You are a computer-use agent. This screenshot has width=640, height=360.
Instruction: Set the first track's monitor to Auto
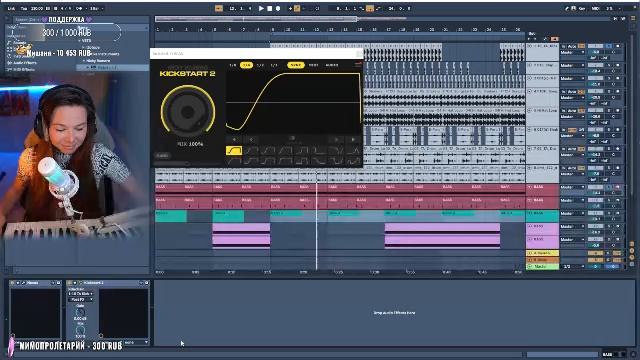[572, 46]
